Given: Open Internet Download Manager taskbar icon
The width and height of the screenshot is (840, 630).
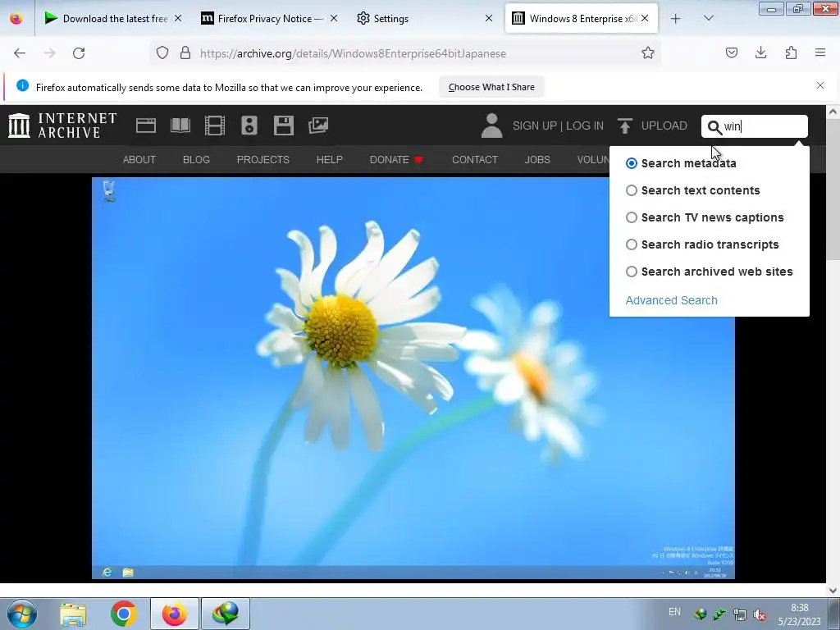Looking at the screenshot, I should pyautogui.click(x=226, y=614).
